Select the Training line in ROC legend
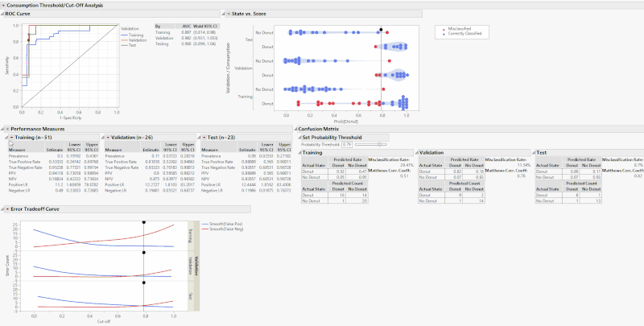Screen dimensions: 644x326 (x=132, y=35)
